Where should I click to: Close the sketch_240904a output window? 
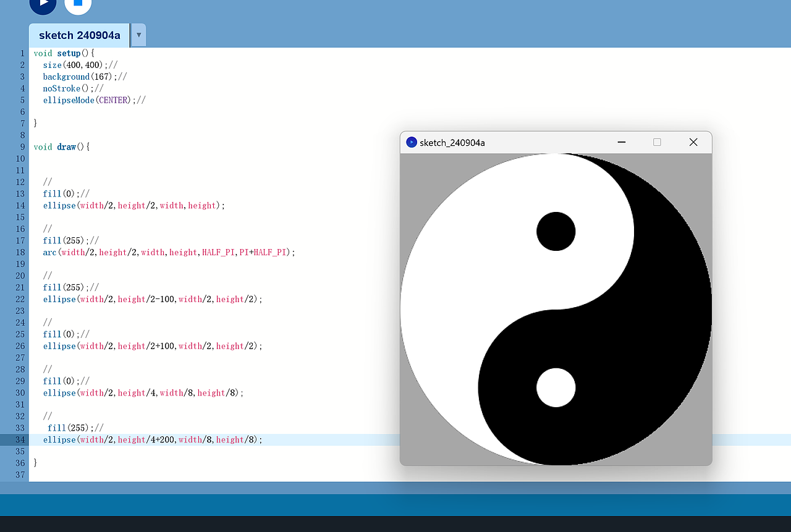click(693, 142)
